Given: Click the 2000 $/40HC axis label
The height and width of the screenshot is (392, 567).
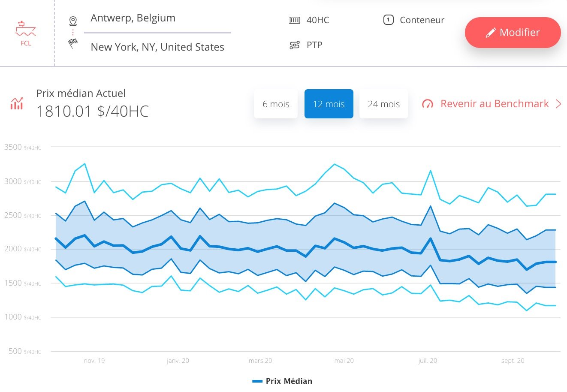Looking at the screenshot, I should coord(23,249).
